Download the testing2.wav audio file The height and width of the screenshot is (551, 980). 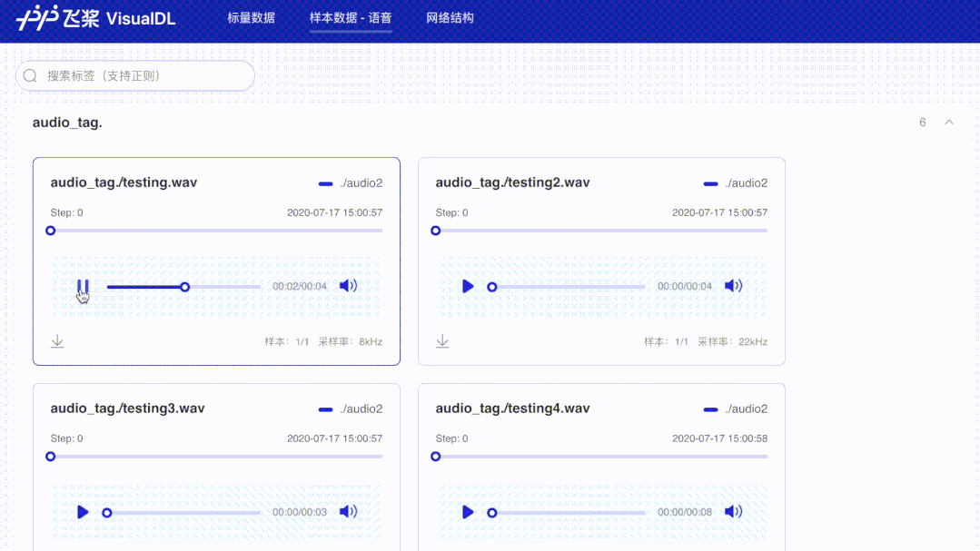(442, 340)
